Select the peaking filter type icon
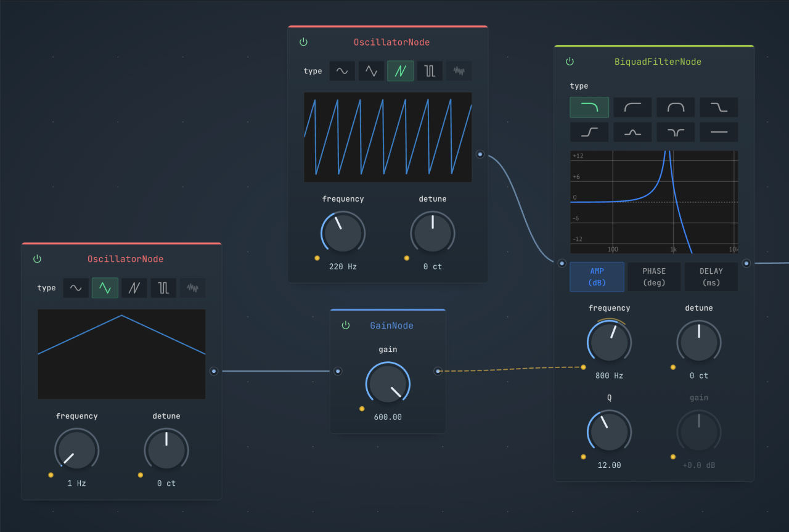This screenshot has height=532, width=789. click(x=632, y=132)
